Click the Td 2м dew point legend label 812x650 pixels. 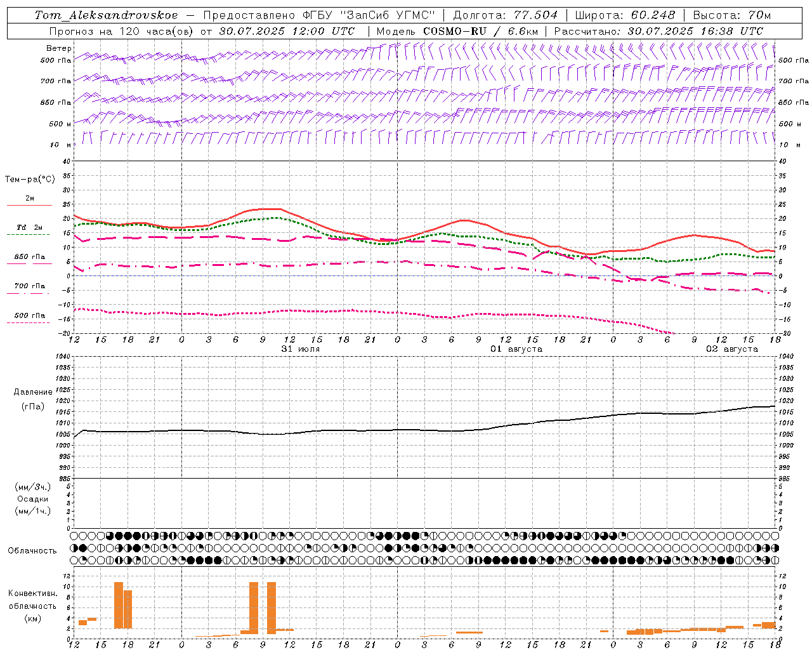[30, 227]
